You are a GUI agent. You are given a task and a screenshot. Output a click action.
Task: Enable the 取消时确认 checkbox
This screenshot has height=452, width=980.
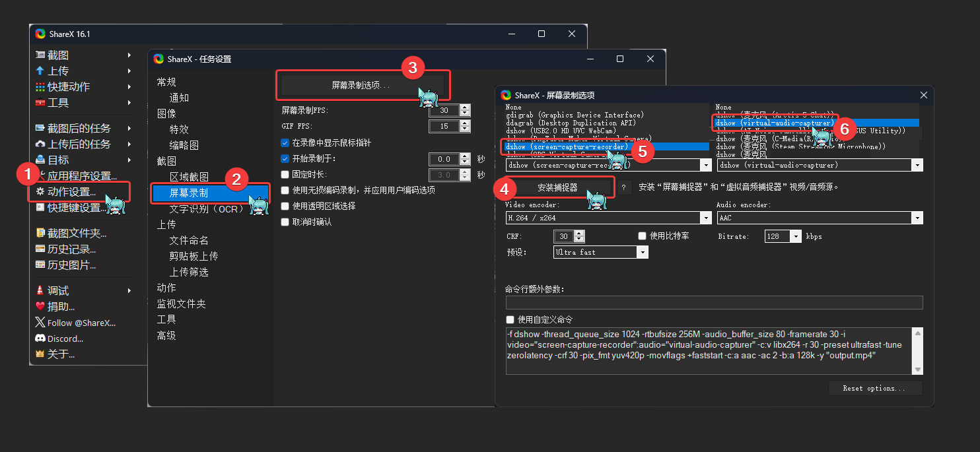point(285,222)
